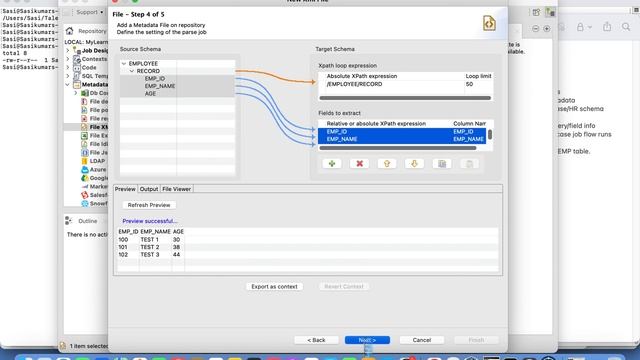Click the File positional icon

click(x=84, y=110)
